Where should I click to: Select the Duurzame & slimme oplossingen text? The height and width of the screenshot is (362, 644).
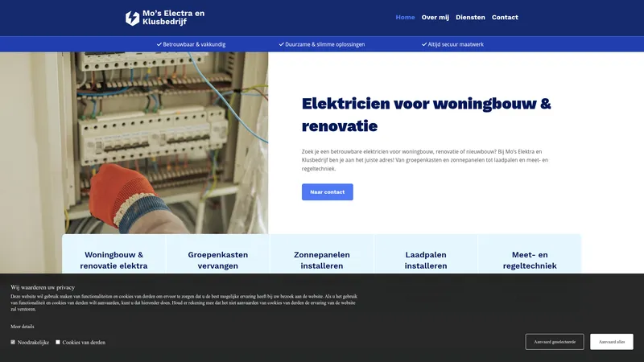click(325, 44)
